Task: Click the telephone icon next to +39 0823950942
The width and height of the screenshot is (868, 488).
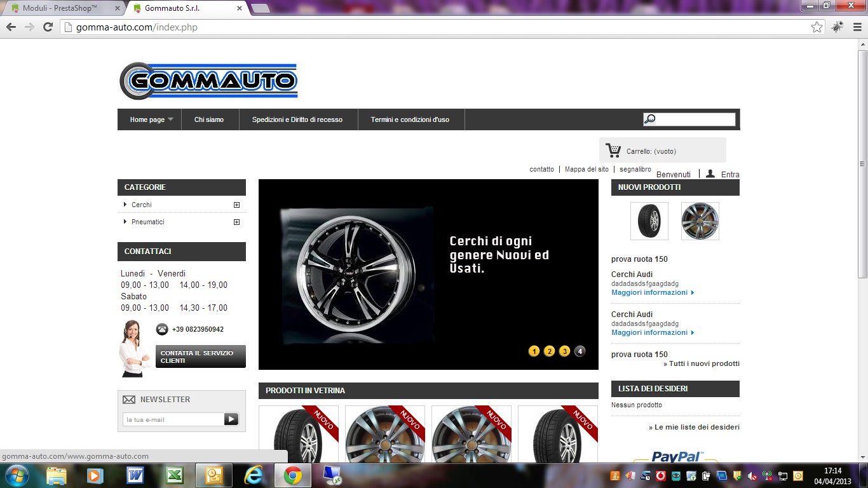Action: (162, 329)
